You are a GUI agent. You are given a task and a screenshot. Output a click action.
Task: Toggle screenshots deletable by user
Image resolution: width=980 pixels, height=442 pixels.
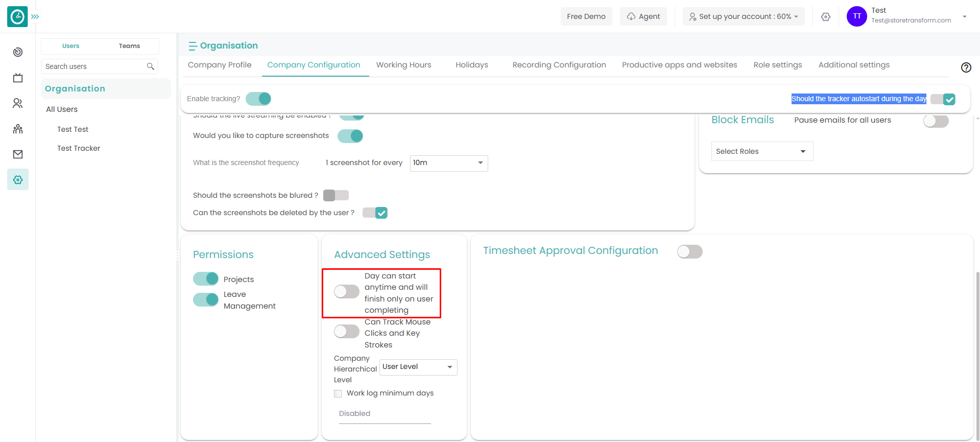tap(375, 213)
